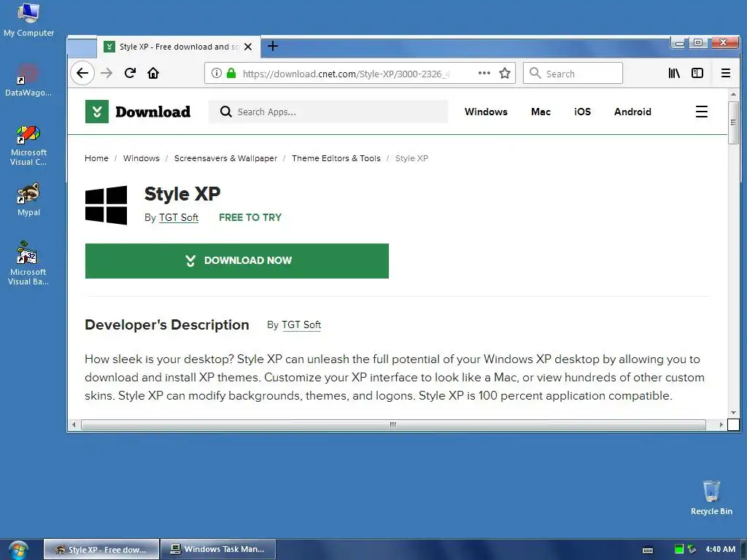The height and width of the screenshot is (560, 747).
Task: Click the Developer's Description heading
Action: coord(167,324)
